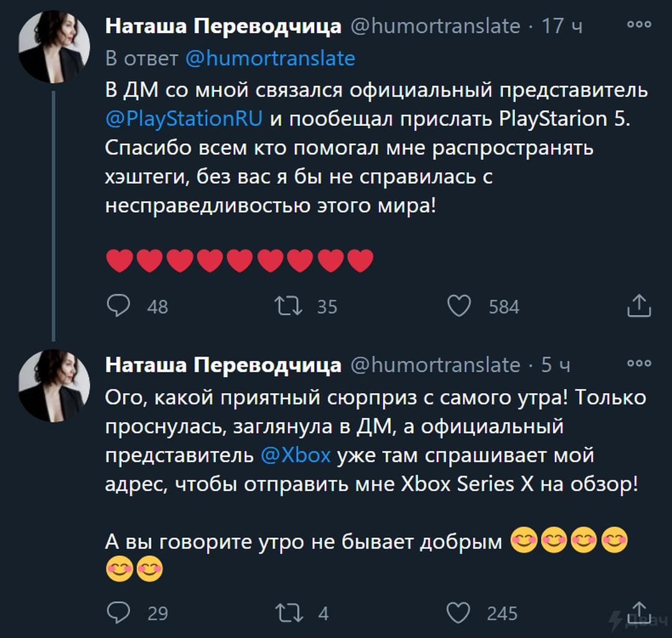Open more options on the second tweet

pyautogui.click(x=638, y=362)
